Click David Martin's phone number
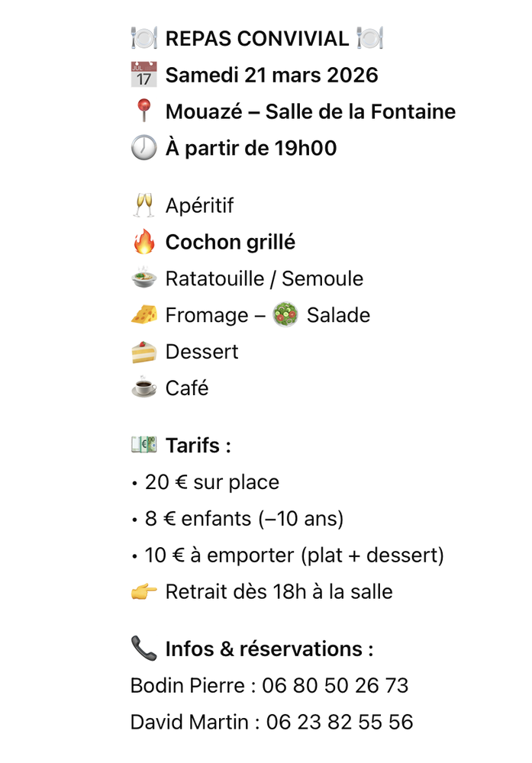Image resolution: width=532 pixels, height=763 pixels. pyautogui.click(x=340, y=722)
